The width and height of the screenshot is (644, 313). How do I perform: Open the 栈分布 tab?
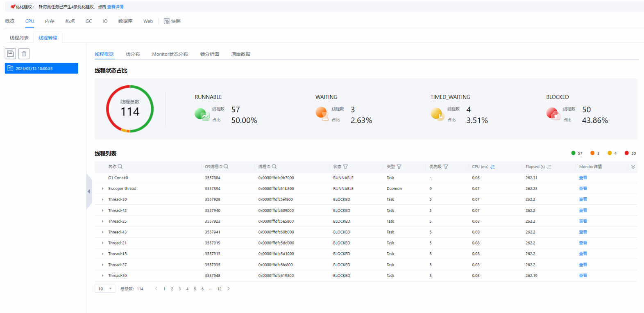click(133, 54)
